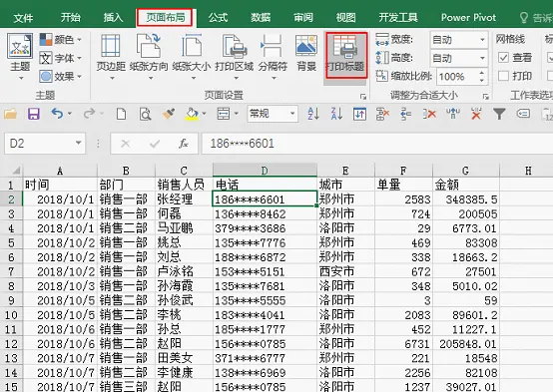Toggle the 网格线 查看 checkbox
This screenshot has width=553, height=392.
504,58
